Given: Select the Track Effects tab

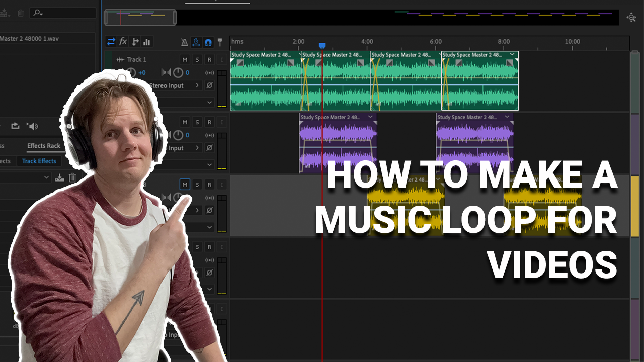Looking at the screenshot, I should [39, 161].
